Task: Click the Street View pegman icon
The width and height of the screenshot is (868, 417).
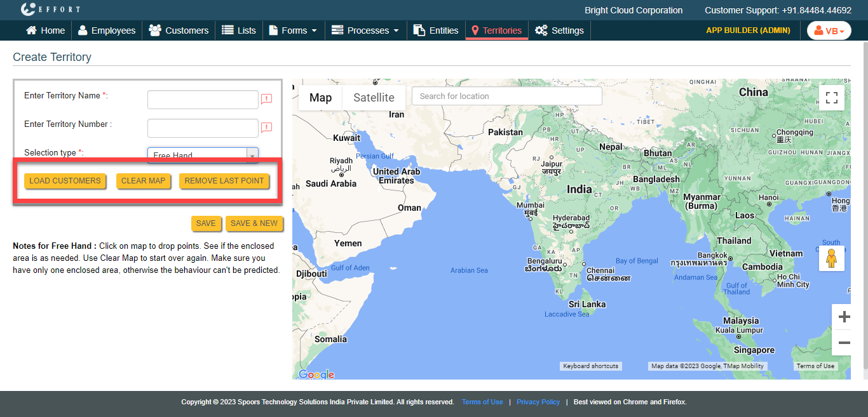Action: pos(831,258)
